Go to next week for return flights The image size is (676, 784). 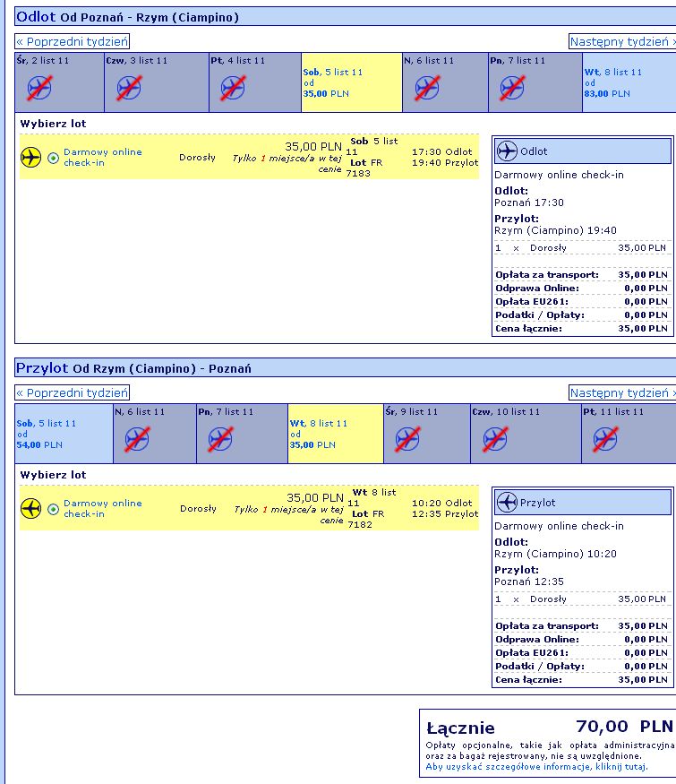coord(622,392)
